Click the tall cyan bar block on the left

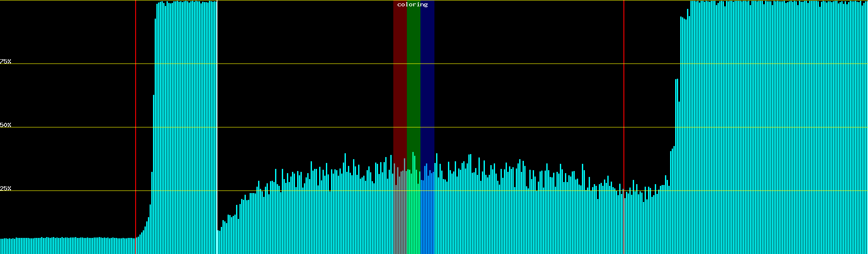186,127
